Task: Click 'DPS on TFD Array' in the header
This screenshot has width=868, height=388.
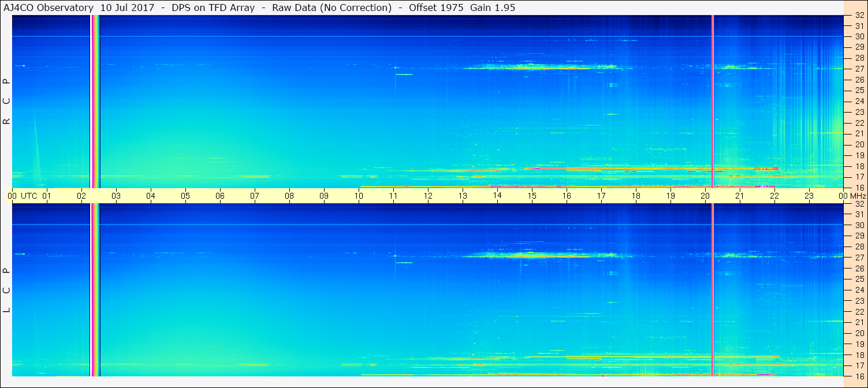Action: [x=213, y=8]
